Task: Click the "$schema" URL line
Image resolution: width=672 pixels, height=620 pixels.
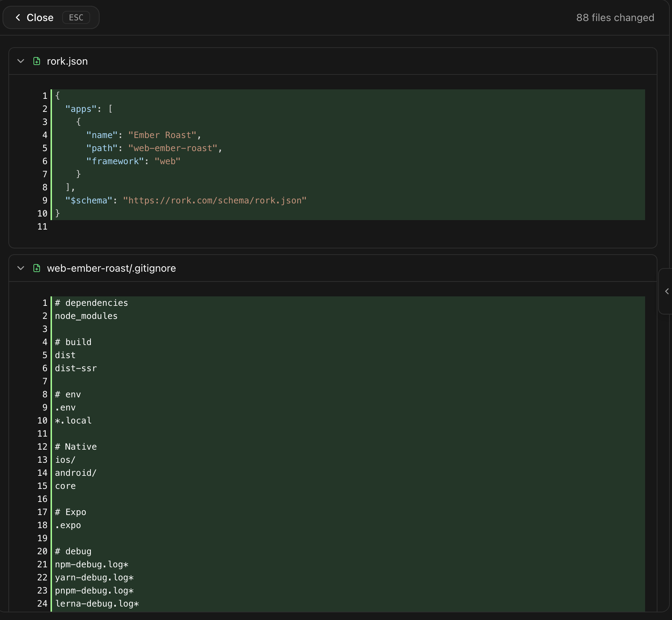Action: [x=348, y=200]
